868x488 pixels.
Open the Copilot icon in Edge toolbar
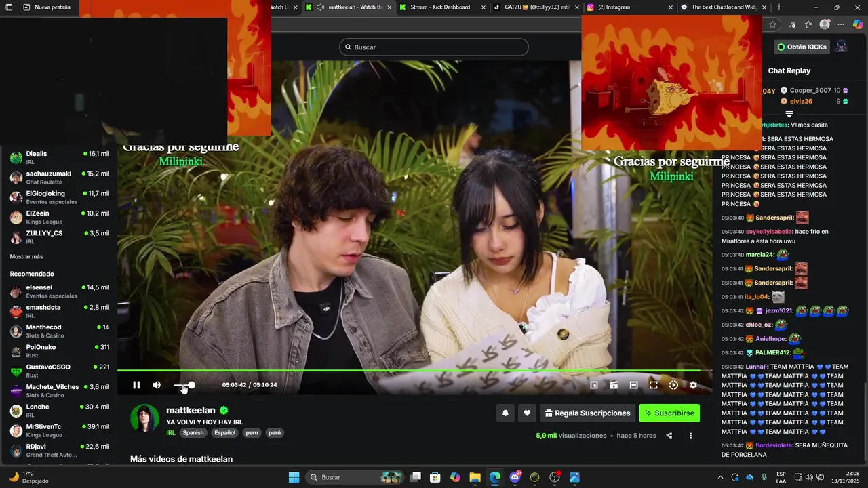[858, 24]
